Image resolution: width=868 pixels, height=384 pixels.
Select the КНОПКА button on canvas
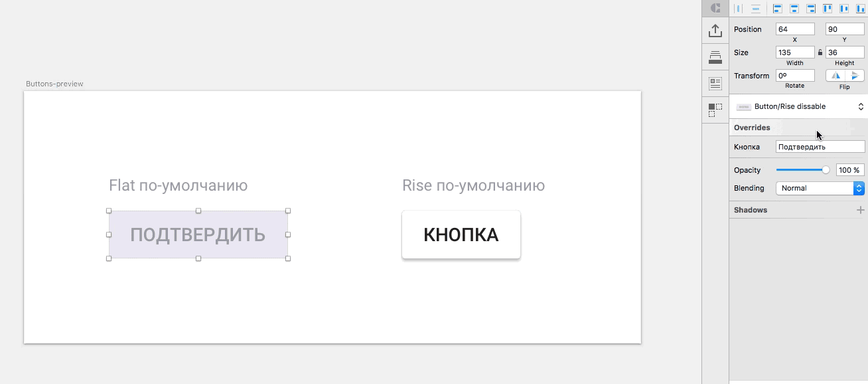tap(461, 235)
